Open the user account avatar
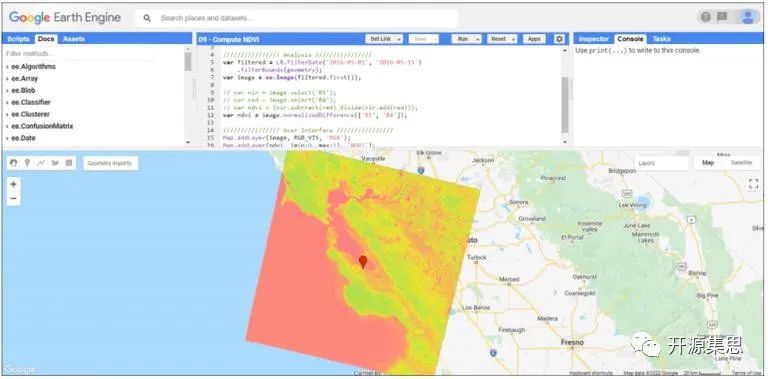This screenshot has height=379, width=768. (748, 17)
